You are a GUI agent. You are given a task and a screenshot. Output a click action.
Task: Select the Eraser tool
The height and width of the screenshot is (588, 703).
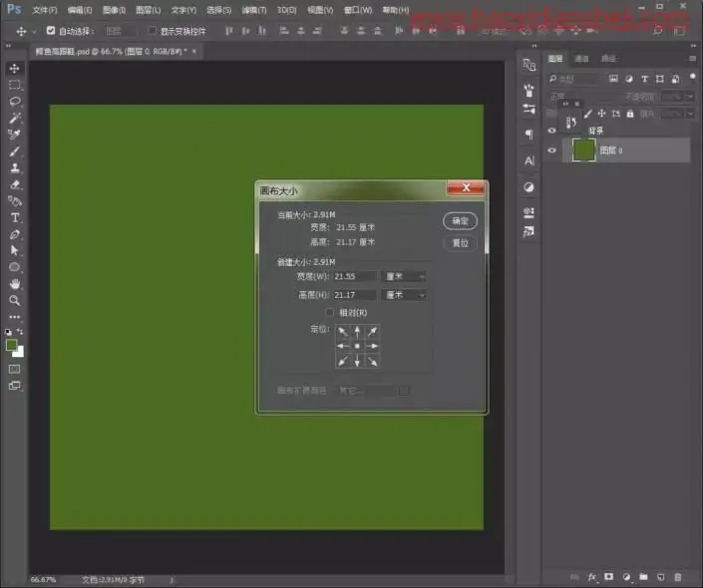pyautogui.click(x=14, y=184)
